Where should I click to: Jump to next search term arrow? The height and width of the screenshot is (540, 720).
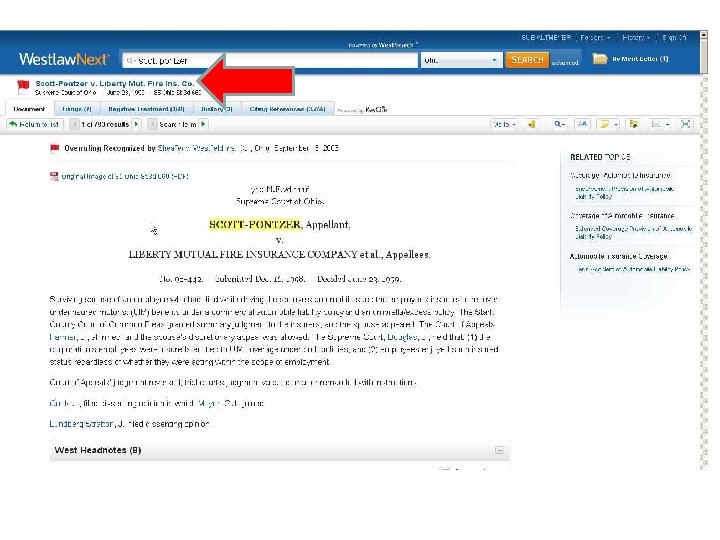[x=203, y=124]
